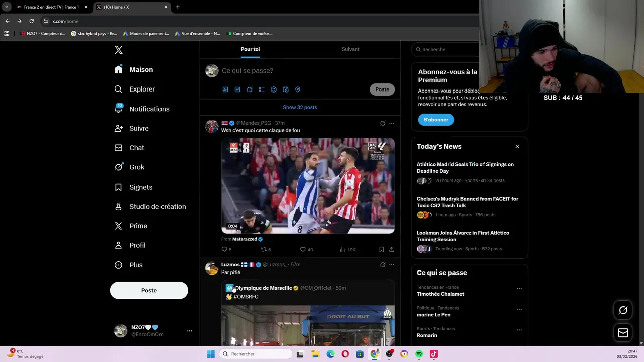
Task: Switch to Suivant tab
Action: [x=350, y=49]
